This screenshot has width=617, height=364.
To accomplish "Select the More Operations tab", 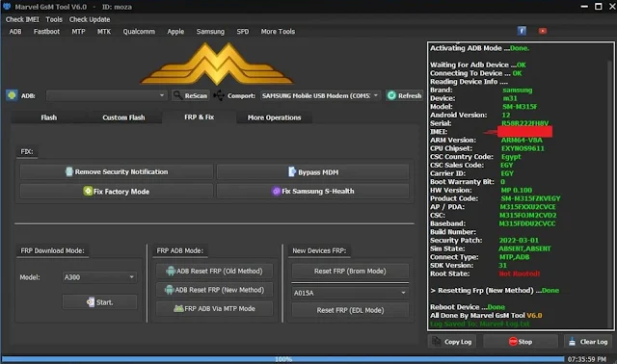I will pos(274,117).
